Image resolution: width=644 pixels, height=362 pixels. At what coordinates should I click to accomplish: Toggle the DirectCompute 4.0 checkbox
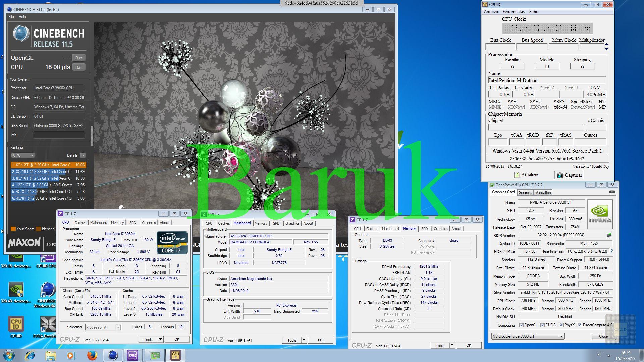tap(579, 325)
